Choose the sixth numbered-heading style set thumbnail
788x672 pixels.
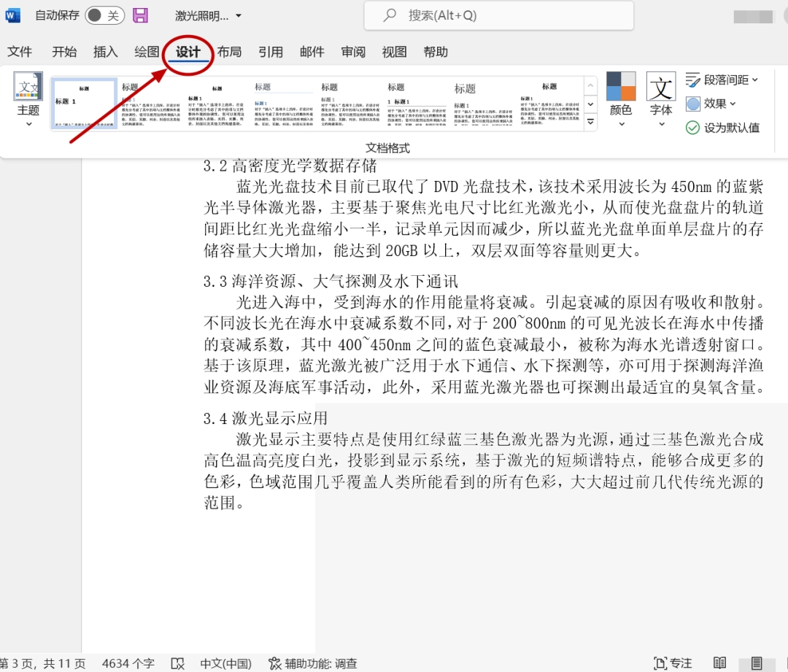pos(417,104)
